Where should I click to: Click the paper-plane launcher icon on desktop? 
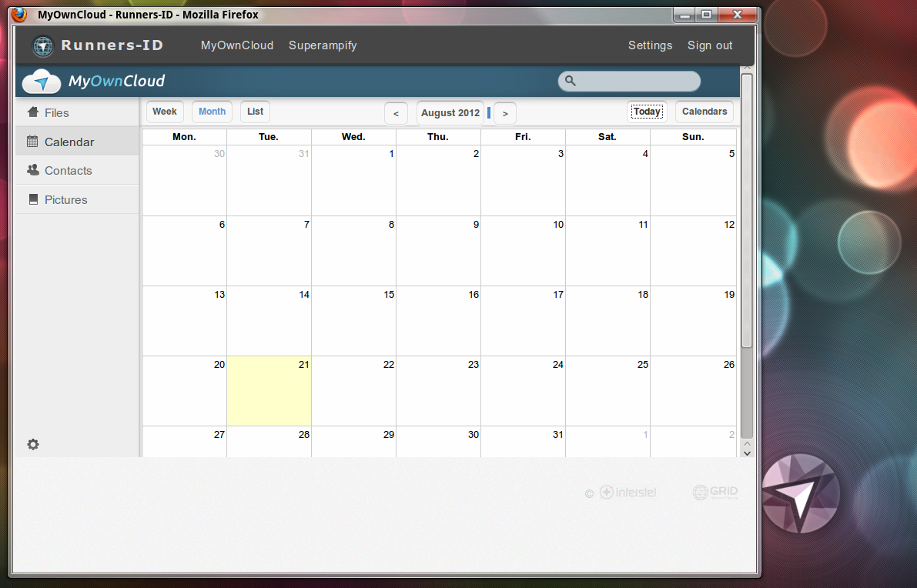[801, 493]
